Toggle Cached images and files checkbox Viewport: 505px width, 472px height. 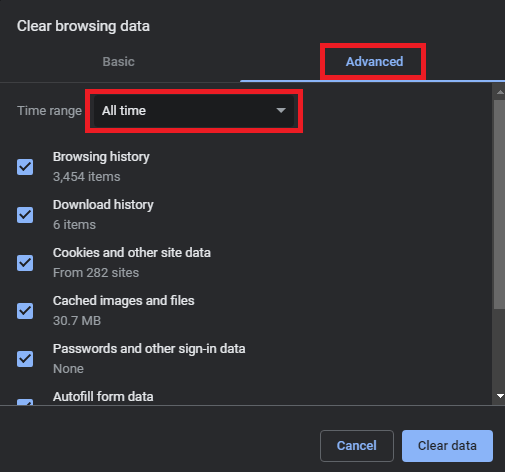(x=25, y=311)
